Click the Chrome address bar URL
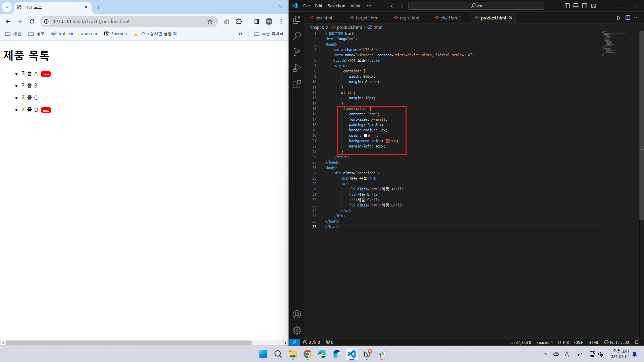Image resolution: width=644 pixels, height=362 pixels. 91,21
